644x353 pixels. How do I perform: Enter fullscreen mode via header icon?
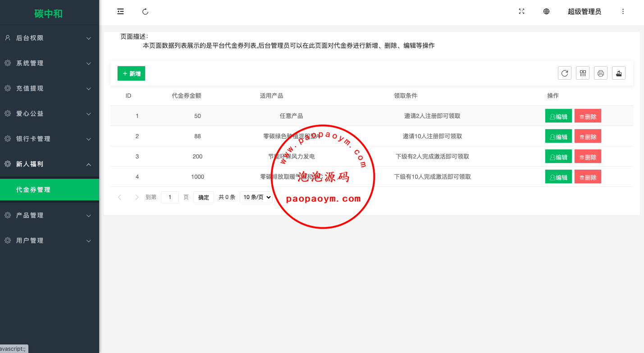[521, 12]
